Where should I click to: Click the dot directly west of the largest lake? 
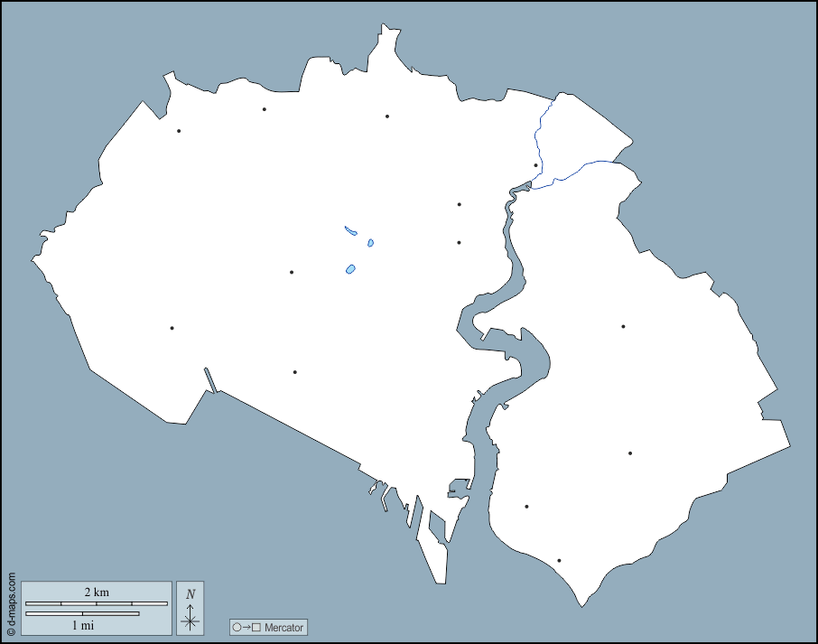tap(292, 272)
